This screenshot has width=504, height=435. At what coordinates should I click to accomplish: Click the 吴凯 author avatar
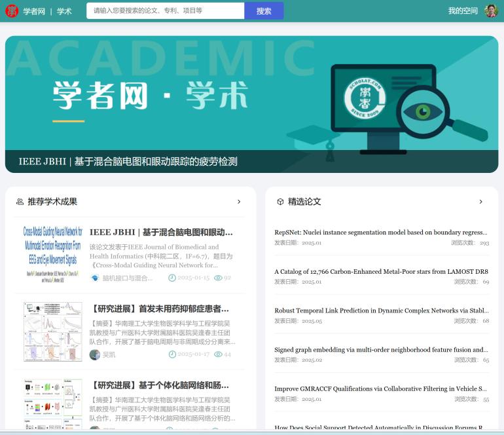tap(95, 354)
